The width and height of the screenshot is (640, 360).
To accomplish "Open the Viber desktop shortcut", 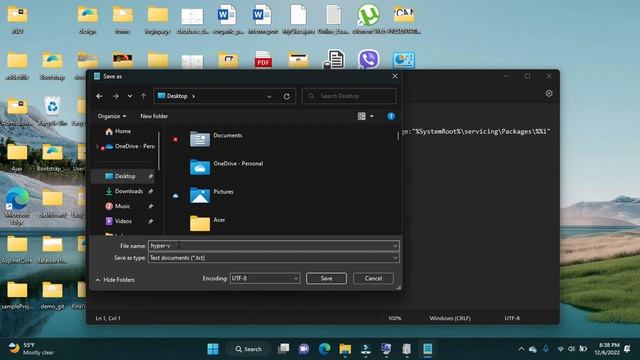I will tap(369, 60).
